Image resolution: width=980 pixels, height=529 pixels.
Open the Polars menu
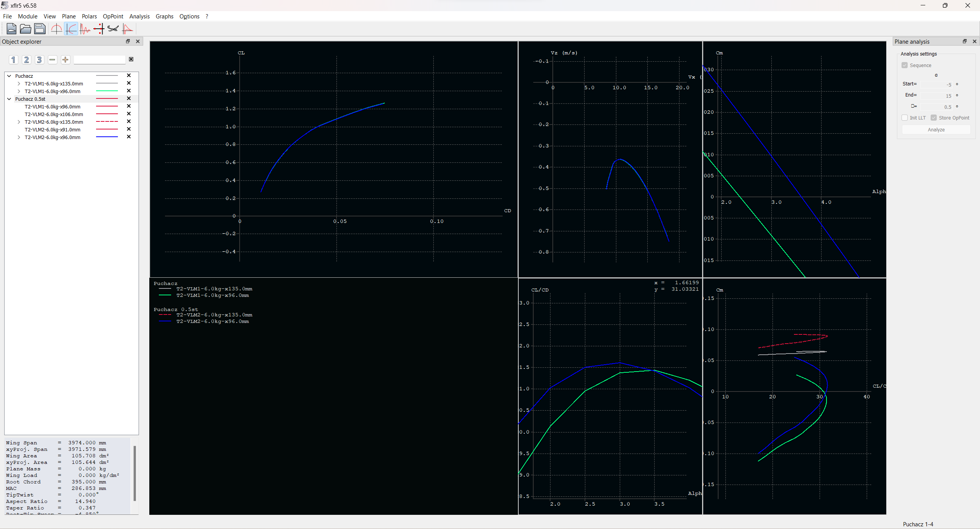pos(89,16)
